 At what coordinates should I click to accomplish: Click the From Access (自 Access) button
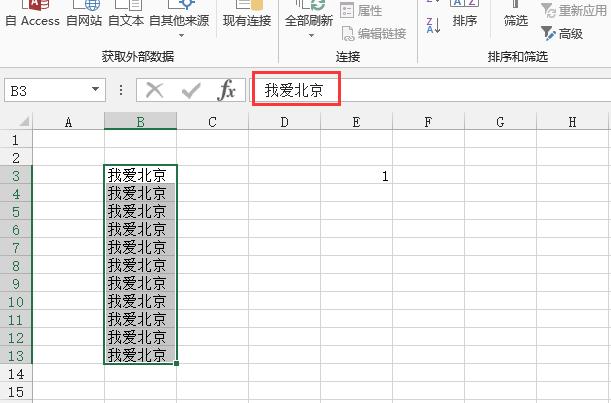pos(33,16)
